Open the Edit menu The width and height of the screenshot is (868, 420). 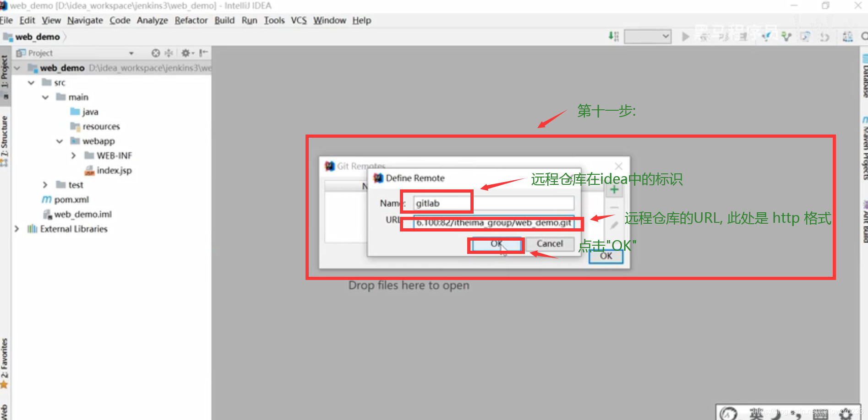tap(27, 21)
